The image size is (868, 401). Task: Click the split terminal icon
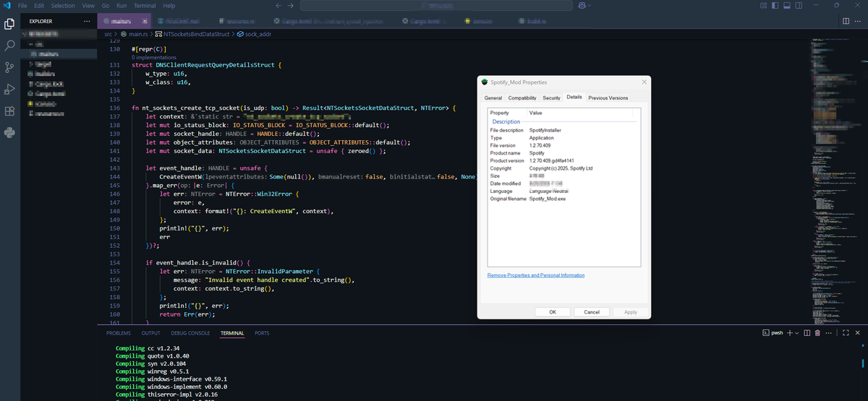[808, 333]
